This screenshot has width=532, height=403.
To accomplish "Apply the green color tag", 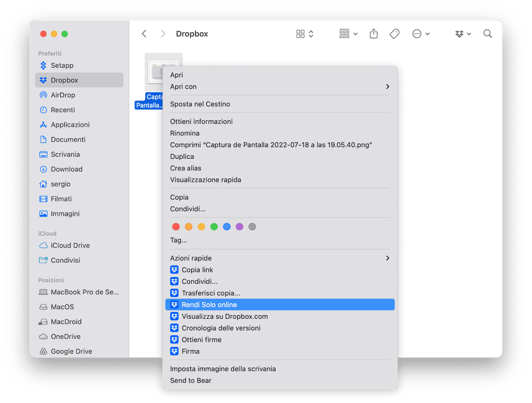I will click(x=214, y=227).
